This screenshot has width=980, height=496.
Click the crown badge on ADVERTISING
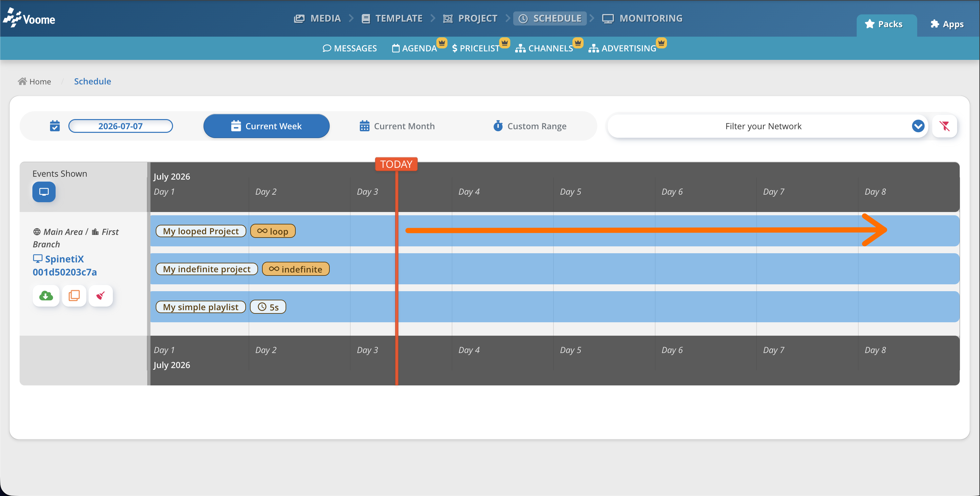tap(661, 43)
